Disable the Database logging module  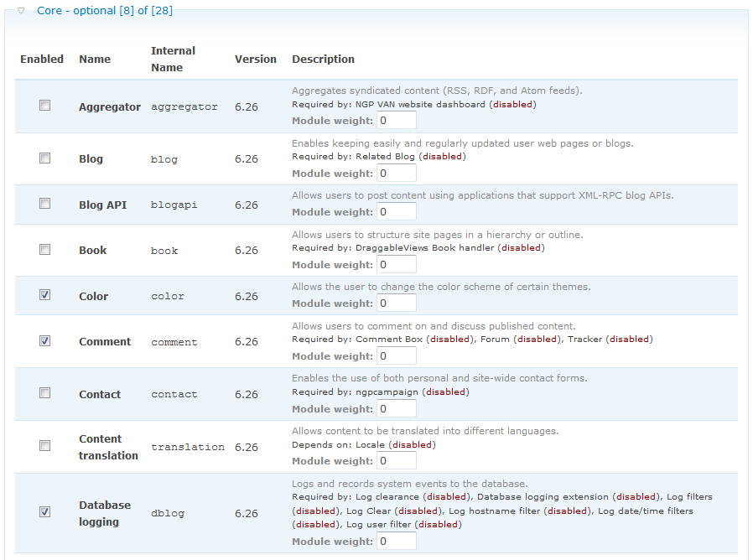click(x=44, y=511)
